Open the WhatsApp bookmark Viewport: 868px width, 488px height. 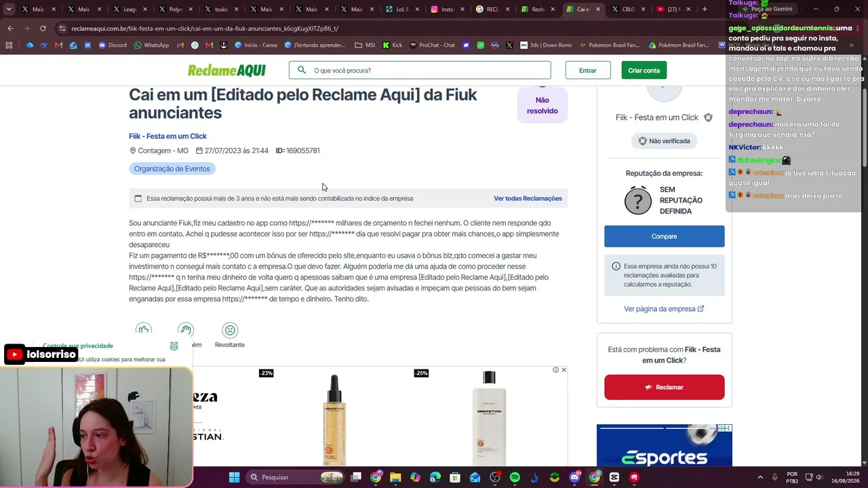click(x=151, y=45)
